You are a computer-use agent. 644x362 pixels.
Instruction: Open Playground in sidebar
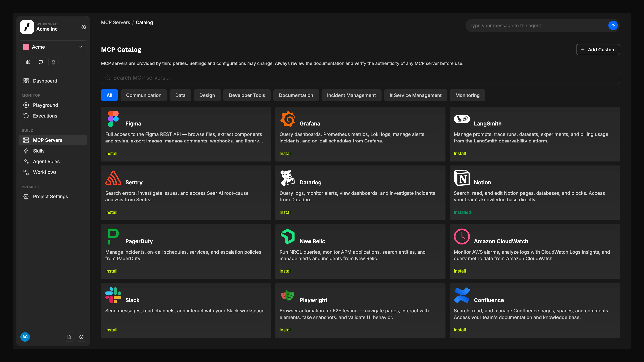point(53,105)
